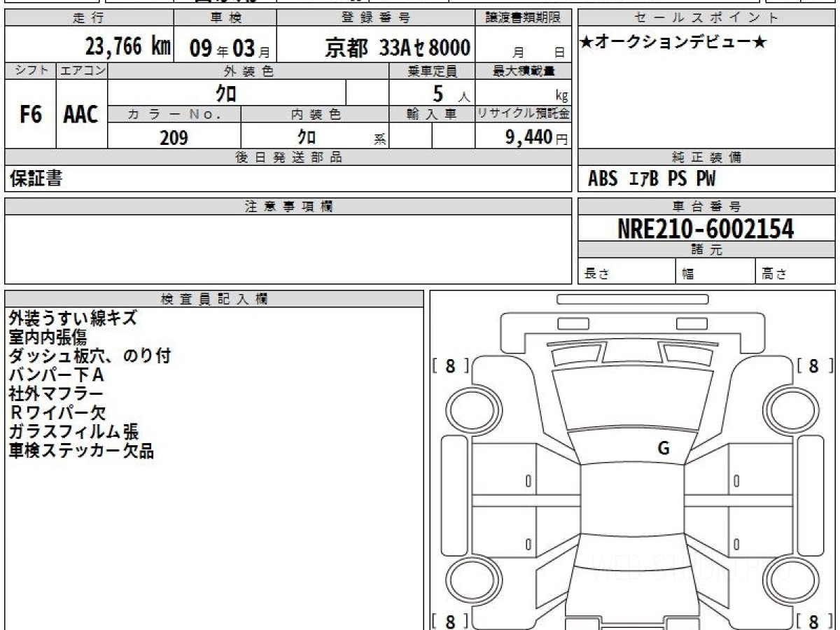840x630 pixels.
Task: Click the registration number 京都 33A セ 8000
Action: point(398,48)
